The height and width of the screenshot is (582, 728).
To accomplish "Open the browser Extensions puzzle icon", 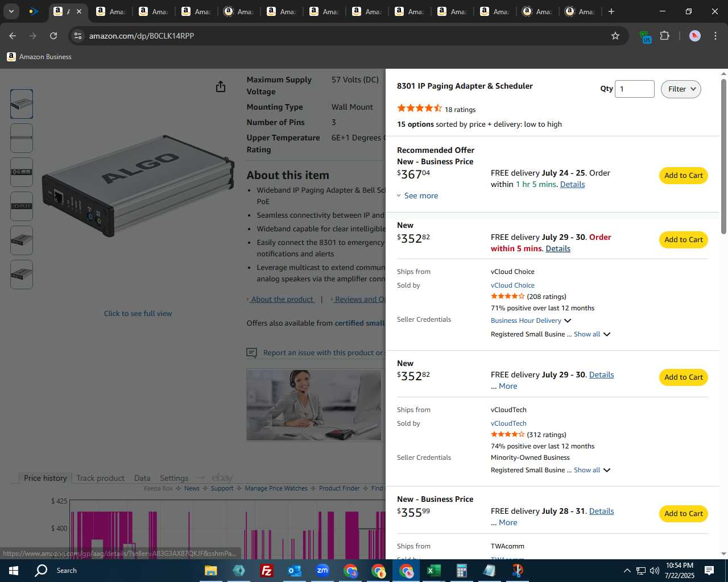I will pyautogui.click(x=664, y=36).
